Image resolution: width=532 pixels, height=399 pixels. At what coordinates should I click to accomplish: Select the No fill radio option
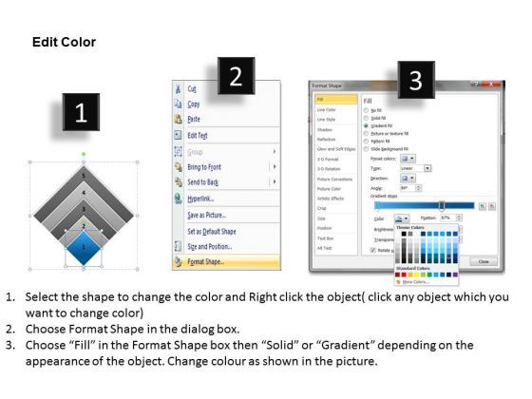(366, 110)
